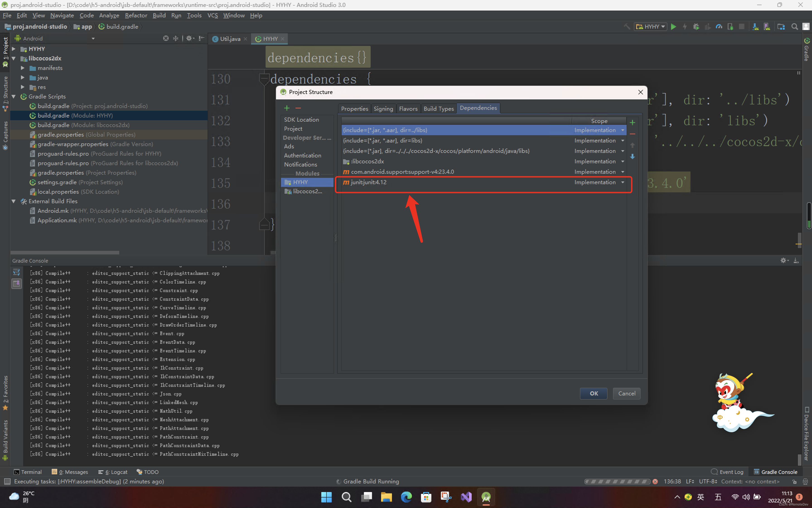Click scroll-to-end icon in Gradle Console
Image resolution: width=812 pixels, height=508 pixels.
pos(17,283)
